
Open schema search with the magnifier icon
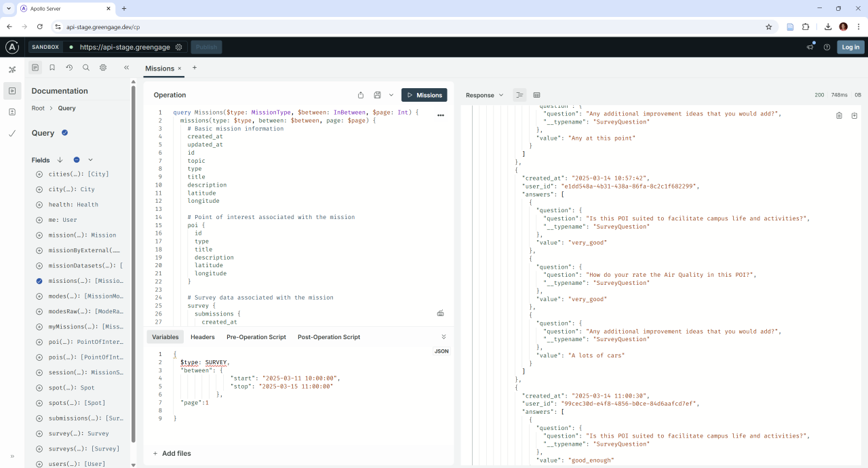(86, 68)
